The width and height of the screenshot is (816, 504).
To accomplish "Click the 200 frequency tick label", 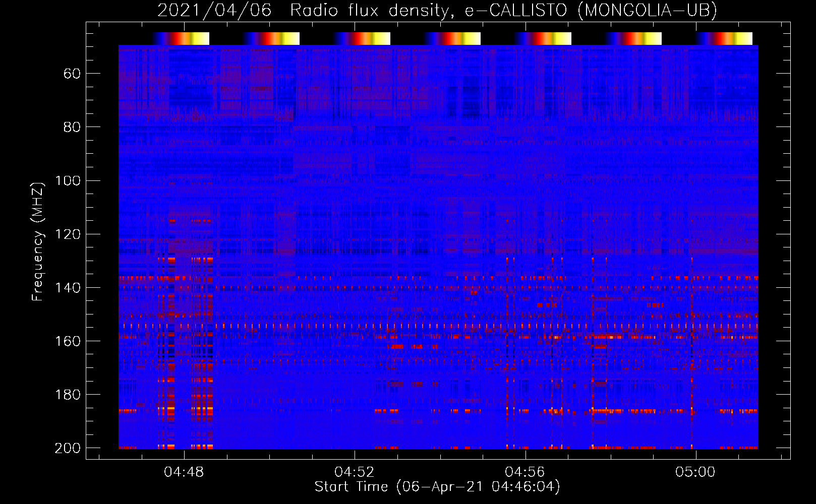I will pyautogui.click(x=68, y=448).
